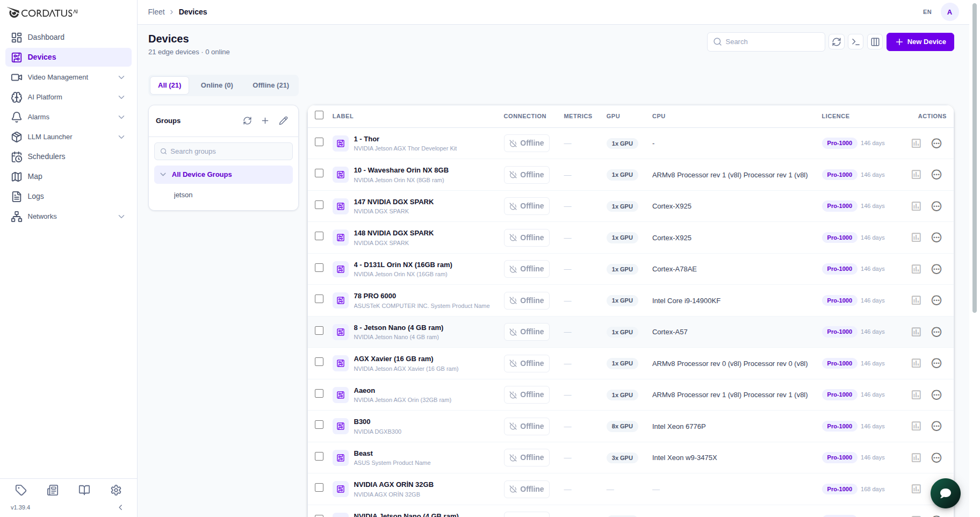The image size is (980, 517).
Task: Open actions menu for Beast
Action: coord(936,458)
